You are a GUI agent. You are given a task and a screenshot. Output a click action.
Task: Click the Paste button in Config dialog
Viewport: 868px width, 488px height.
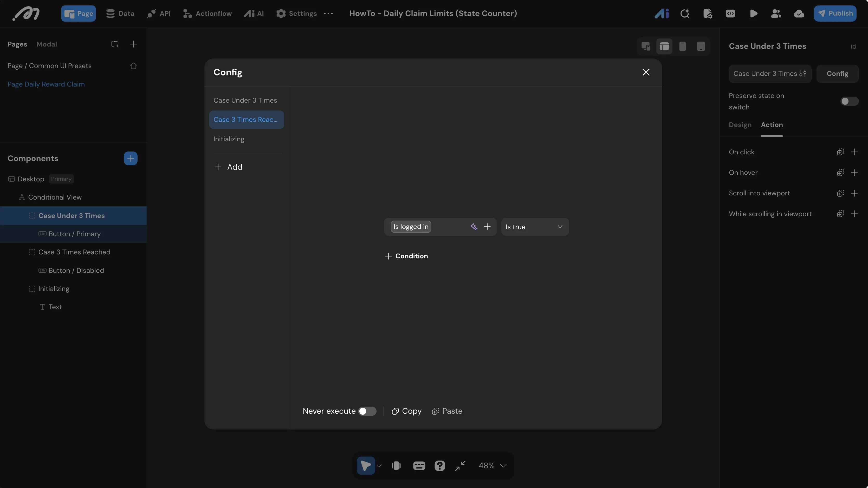pos(447,411)
